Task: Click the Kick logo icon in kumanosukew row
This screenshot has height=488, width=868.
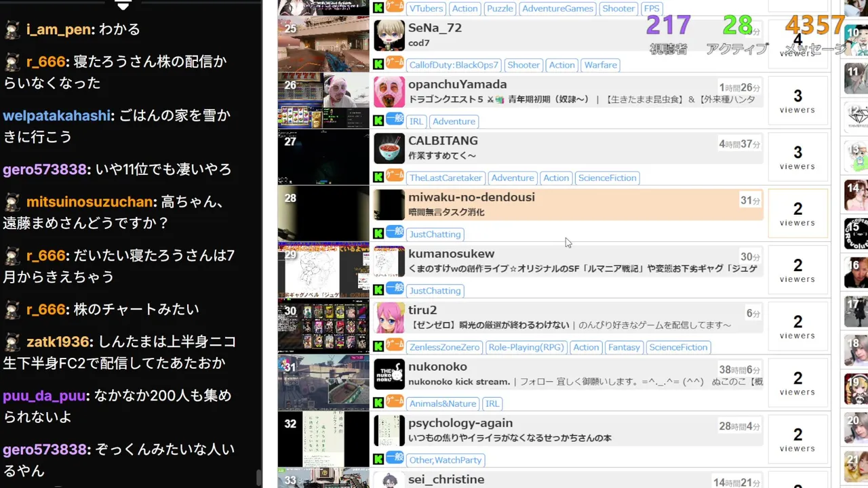Action: pos(378,289)
